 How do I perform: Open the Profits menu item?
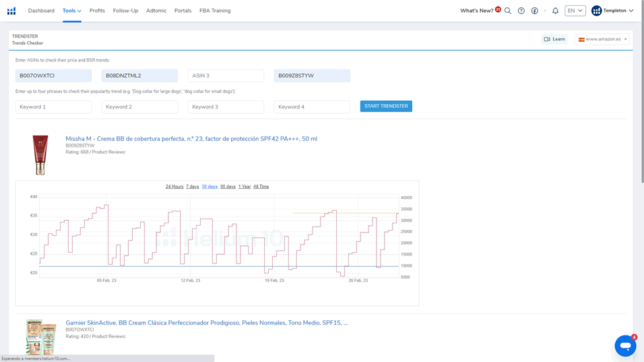click(97, 11)
